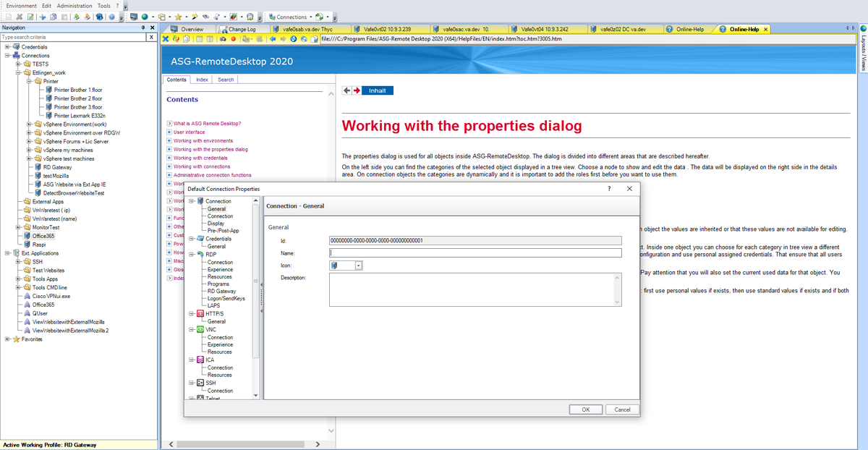Open 'What is ASG Remote Desktop?' link
868x450 pixels.
pyautogui.click(x=207, y=124)
